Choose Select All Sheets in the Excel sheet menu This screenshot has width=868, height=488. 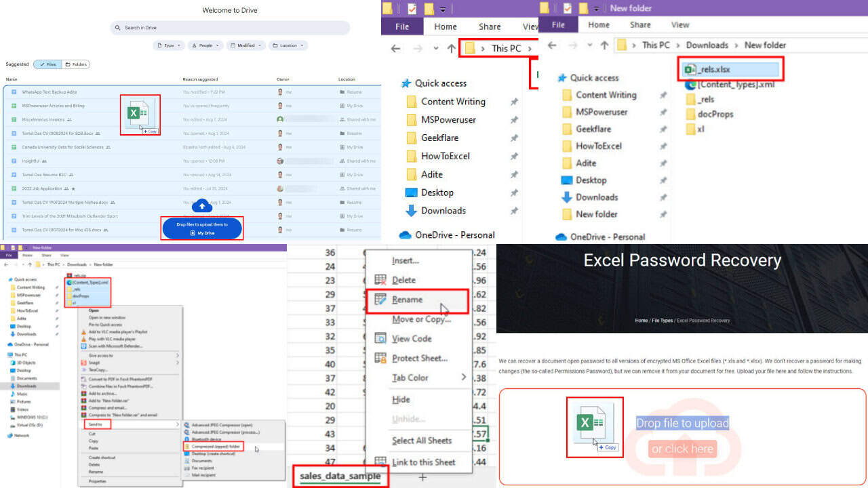[x=422, y=441]
